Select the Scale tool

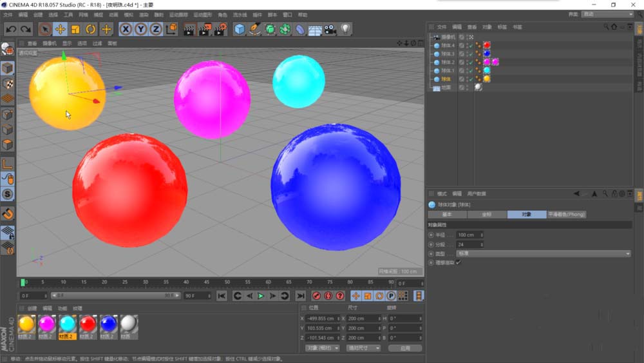(75, 29)
